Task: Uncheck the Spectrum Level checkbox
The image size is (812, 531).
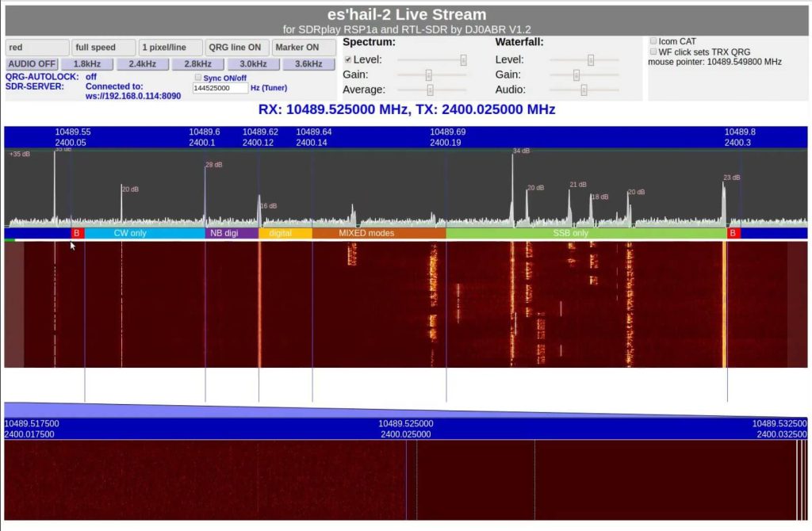Action: pos(347,59)
